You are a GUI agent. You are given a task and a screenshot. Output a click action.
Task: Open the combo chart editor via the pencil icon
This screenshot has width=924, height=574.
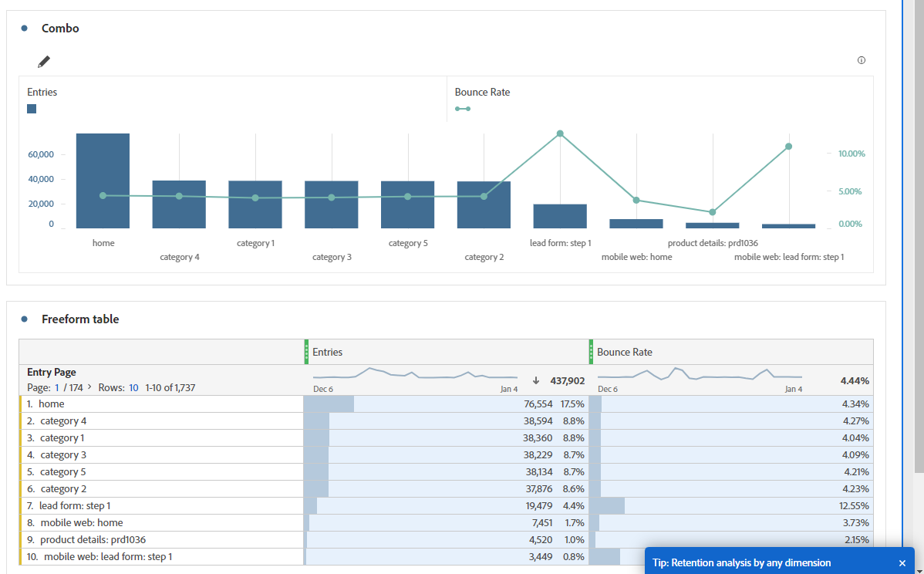tap(43, 61)
